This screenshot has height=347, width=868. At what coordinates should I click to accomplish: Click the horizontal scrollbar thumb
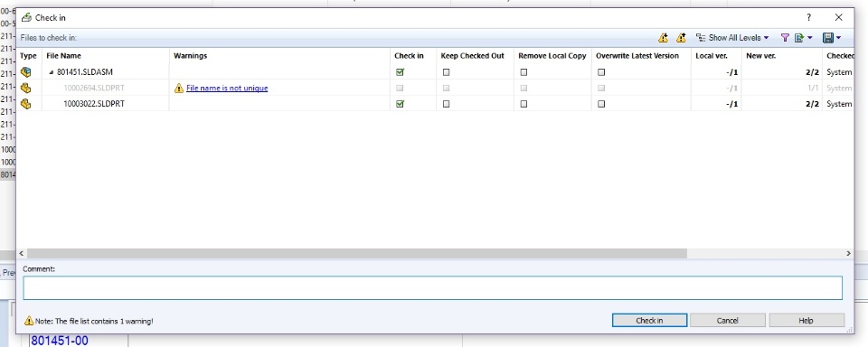click(356, 253)
